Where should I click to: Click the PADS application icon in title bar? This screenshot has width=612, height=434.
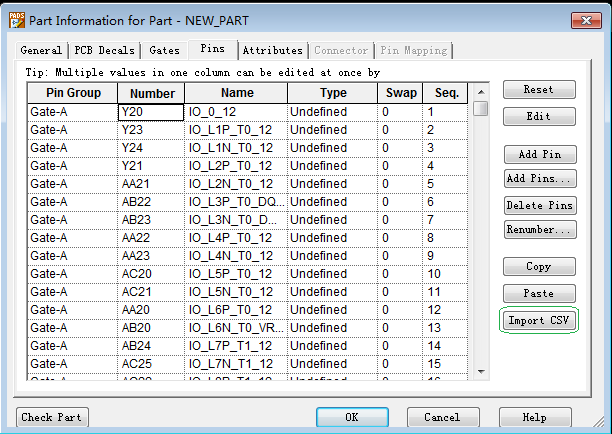(x=17, y=20)
